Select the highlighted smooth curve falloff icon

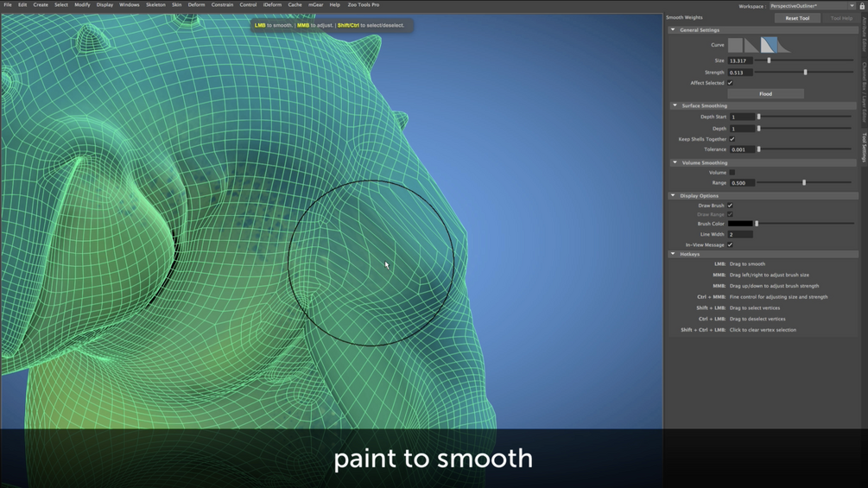pyautogui.click(x=769, y=45)
